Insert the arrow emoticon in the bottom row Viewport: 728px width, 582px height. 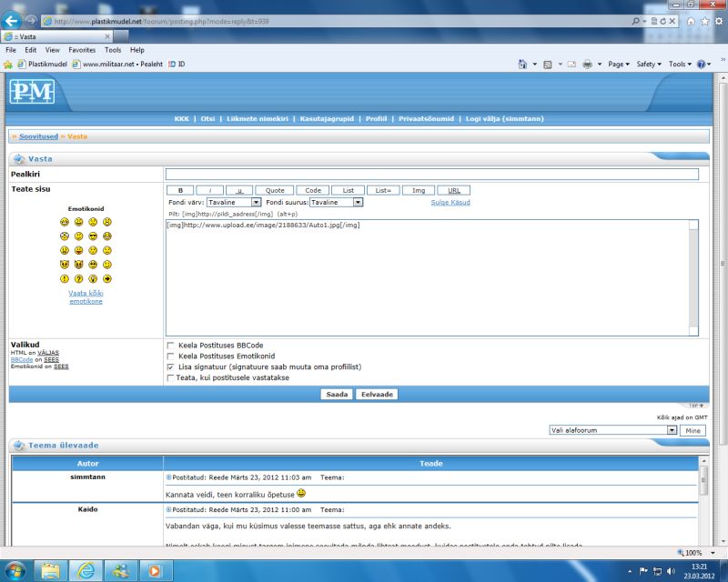tap(107, 278)
